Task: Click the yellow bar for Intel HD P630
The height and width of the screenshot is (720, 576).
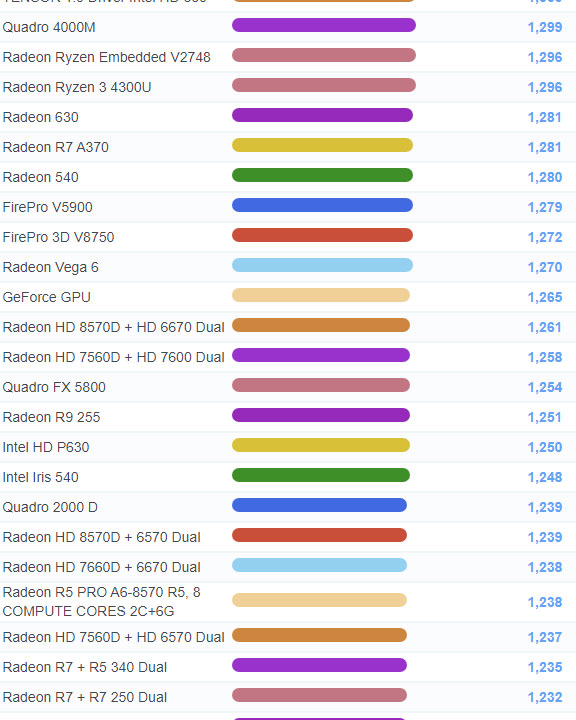Action: [x=321, y=445]
